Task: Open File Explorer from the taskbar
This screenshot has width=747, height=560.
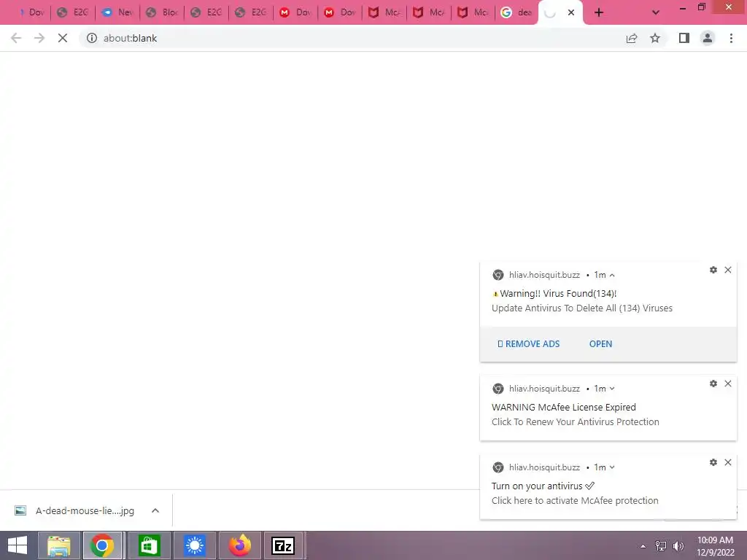Action: [58, 545]
